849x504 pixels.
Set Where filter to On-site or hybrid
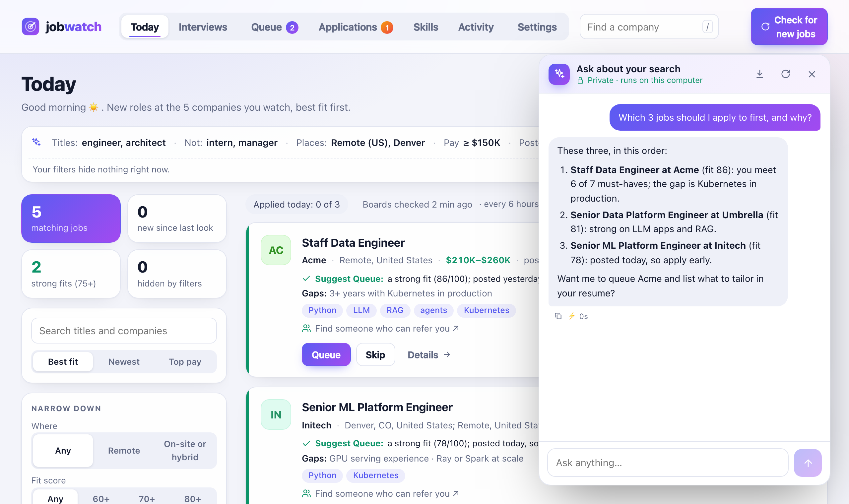[185, 450]
